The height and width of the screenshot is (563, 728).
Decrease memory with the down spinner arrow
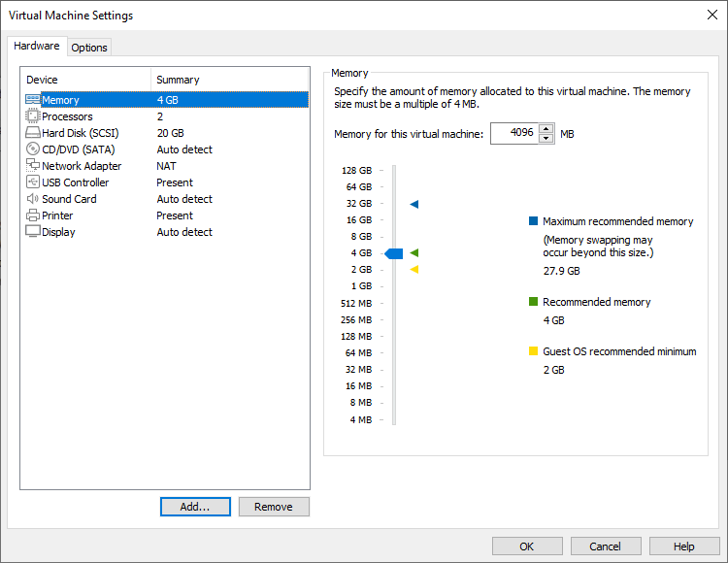(x=546, y=139)
